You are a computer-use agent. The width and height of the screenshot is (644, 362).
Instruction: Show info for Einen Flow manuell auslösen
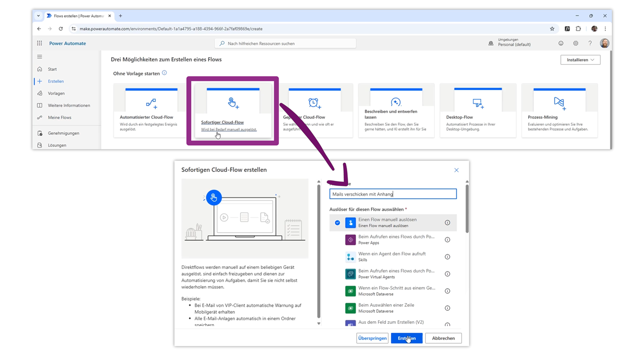[x=447, y=223]
